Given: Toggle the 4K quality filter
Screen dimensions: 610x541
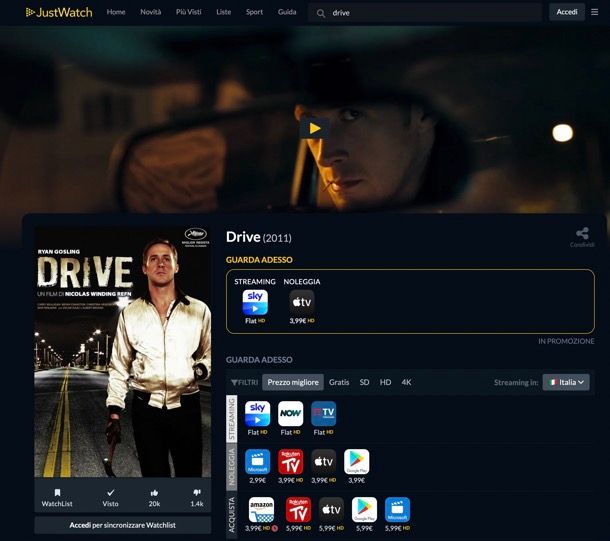Looking at the screenshot, I should pyautogui.click(x=407, y=382).
